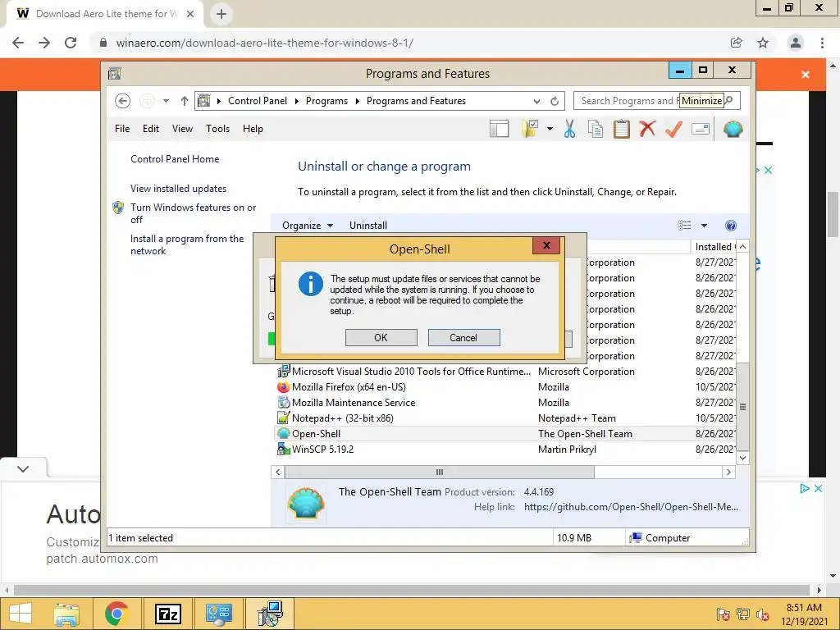
Task: Open the File menu
Action: [x=122, y=129]
